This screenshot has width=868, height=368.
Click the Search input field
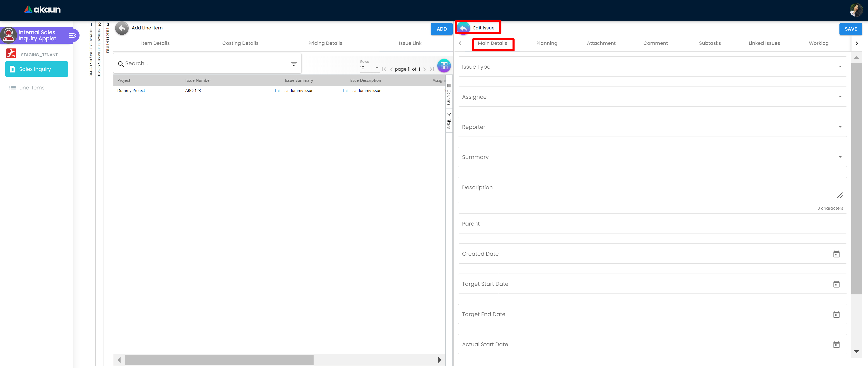[x=202, y=64]
